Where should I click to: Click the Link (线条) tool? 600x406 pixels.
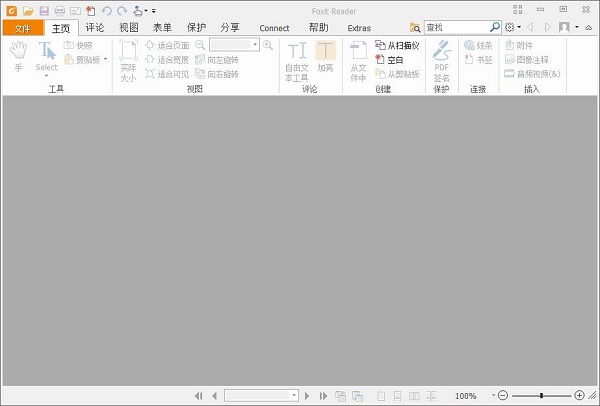(478, 46)
